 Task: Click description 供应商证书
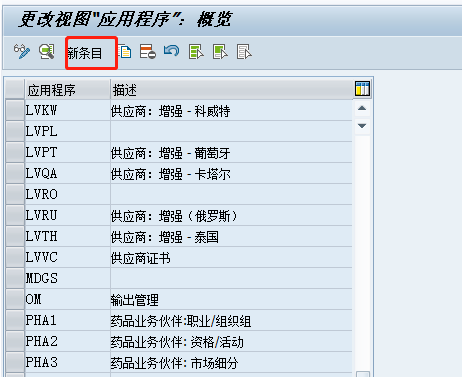(x=231, y=257)
